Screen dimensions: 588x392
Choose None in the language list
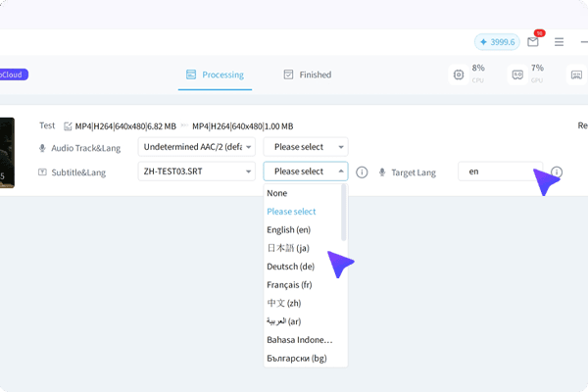(x=277, y=193)
